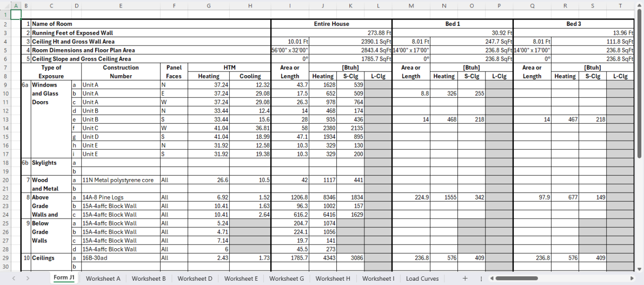Click the 'Panel' column heading cell
This screenshot has height=285, width=644.
click(x=174, y=68)
